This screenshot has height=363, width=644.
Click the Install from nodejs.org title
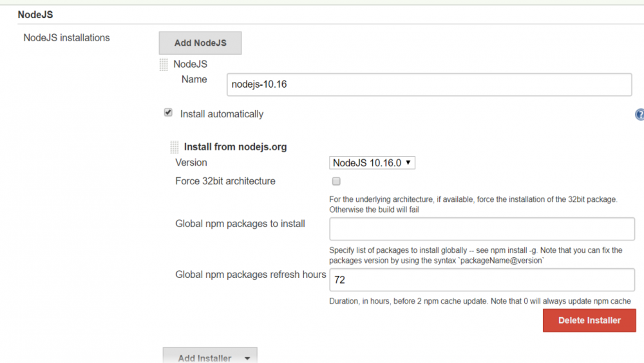235,147
